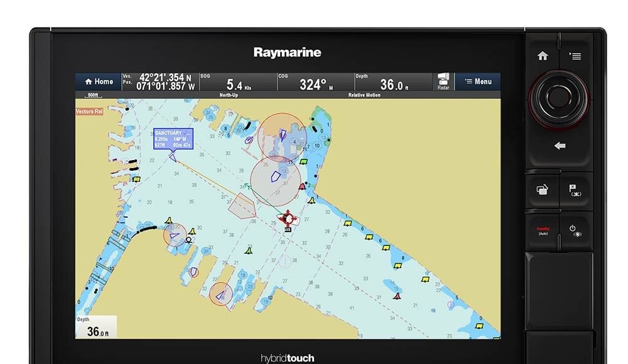Push the physical Menu list key
Viewport: 628px width, 364px height.
point(575,56)
